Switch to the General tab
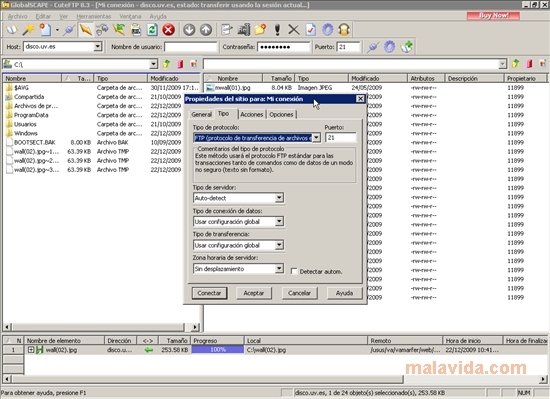This screenshot has width=550, height=399. pos(201,114)
